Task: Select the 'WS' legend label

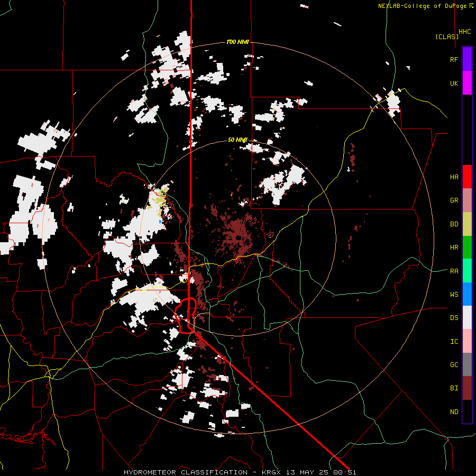Action: [454, 295]
